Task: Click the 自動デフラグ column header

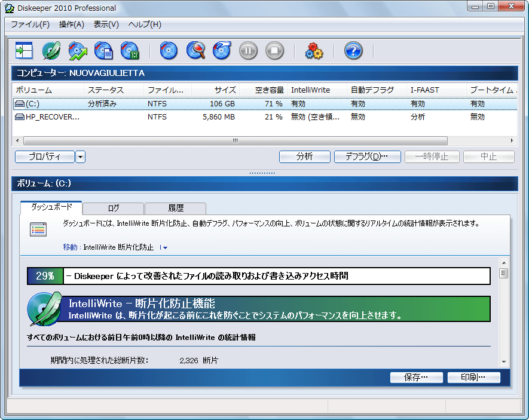Action: pos(377,90)
